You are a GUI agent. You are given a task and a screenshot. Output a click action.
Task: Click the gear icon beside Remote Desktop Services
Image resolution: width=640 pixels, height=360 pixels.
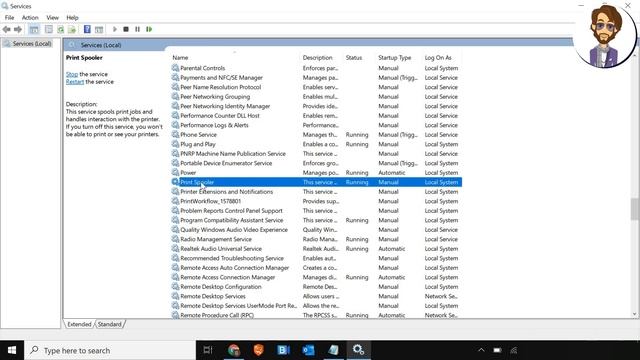click(175, 296)
